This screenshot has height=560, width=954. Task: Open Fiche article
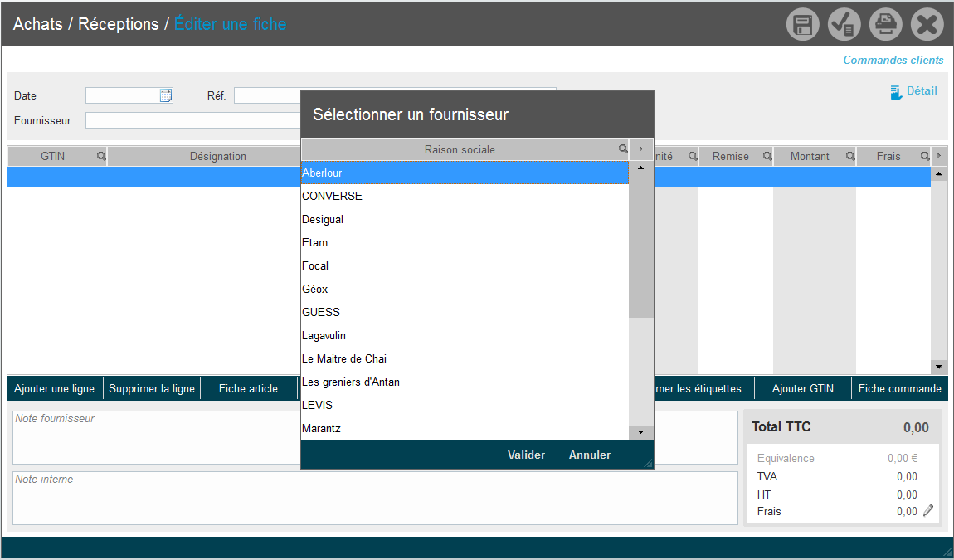coord(248,388)
